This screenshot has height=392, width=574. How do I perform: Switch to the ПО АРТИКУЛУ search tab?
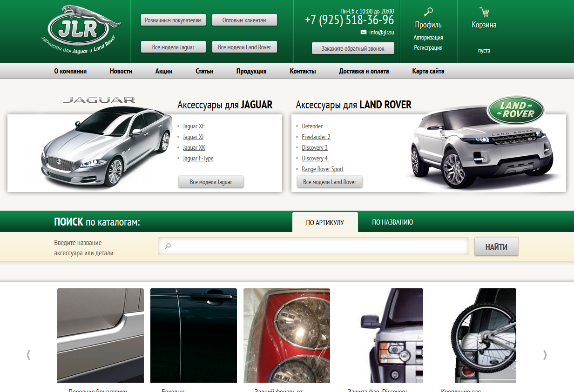[325, 222]
